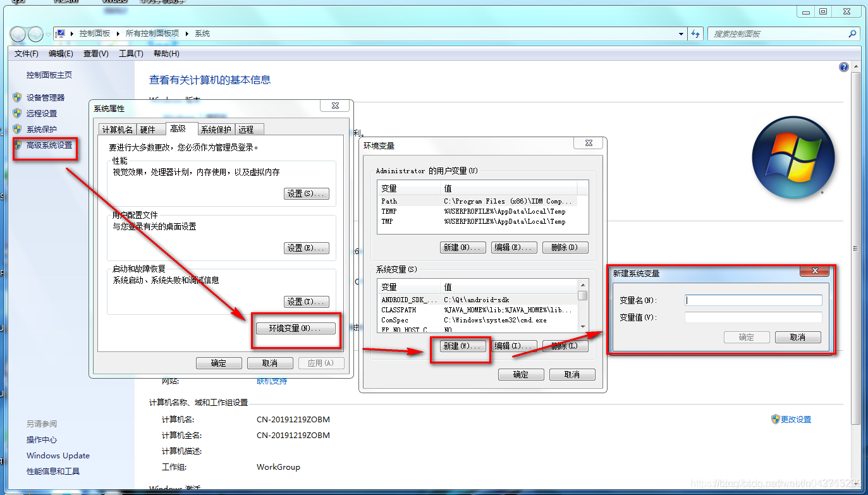Viewport: 868px width, 495px height.
Task: Click the Variable (变量) column header in system variables
Action: pos(409,286)
